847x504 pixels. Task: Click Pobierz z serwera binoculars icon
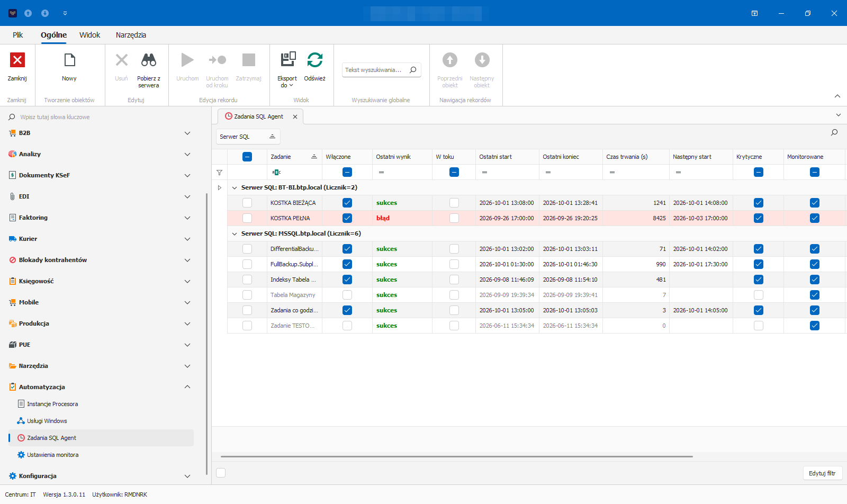point(149,60)
